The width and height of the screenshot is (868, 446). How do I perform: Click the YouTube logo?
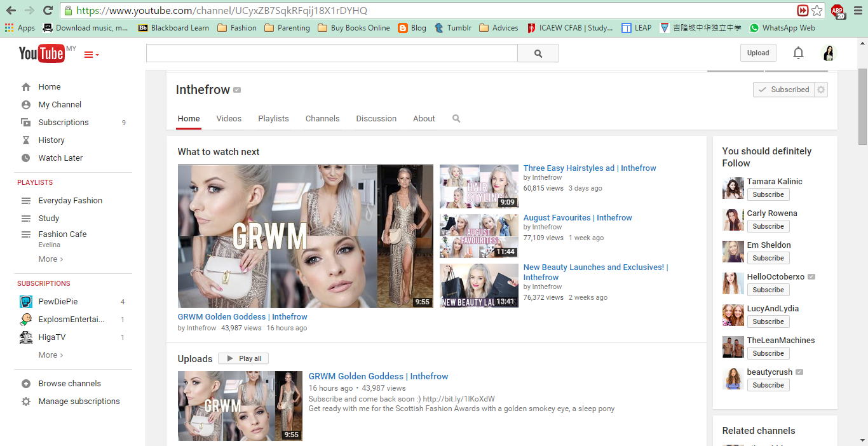pos(42,54)
